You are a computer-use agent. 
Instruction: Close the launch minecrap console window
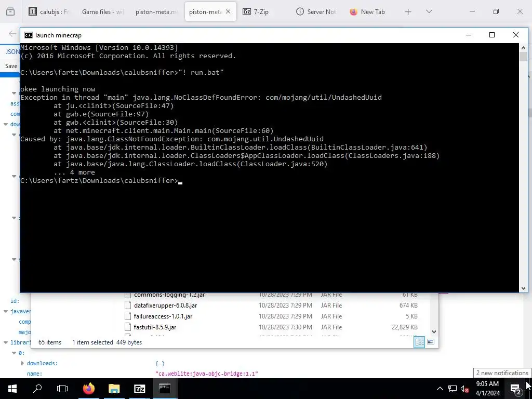coord(516,35)
